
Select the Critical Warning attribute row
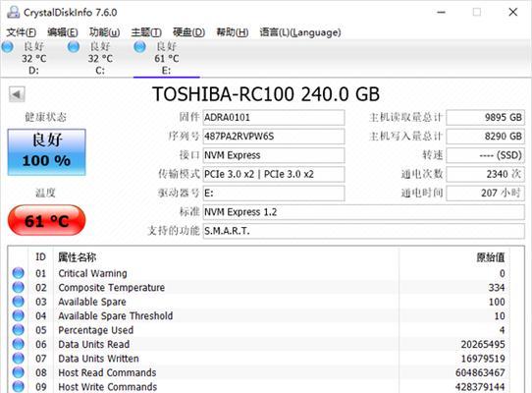[259, 273]
